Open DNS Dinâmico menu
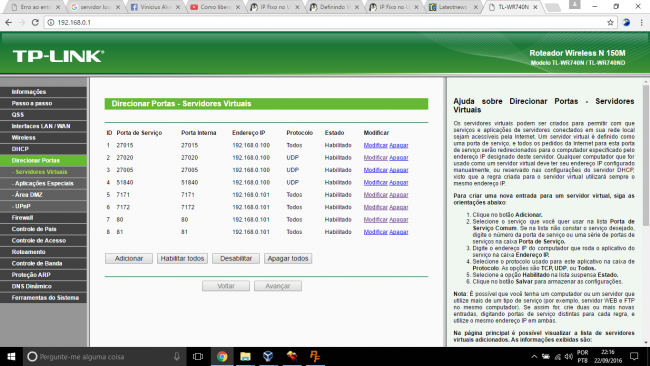 44,286
